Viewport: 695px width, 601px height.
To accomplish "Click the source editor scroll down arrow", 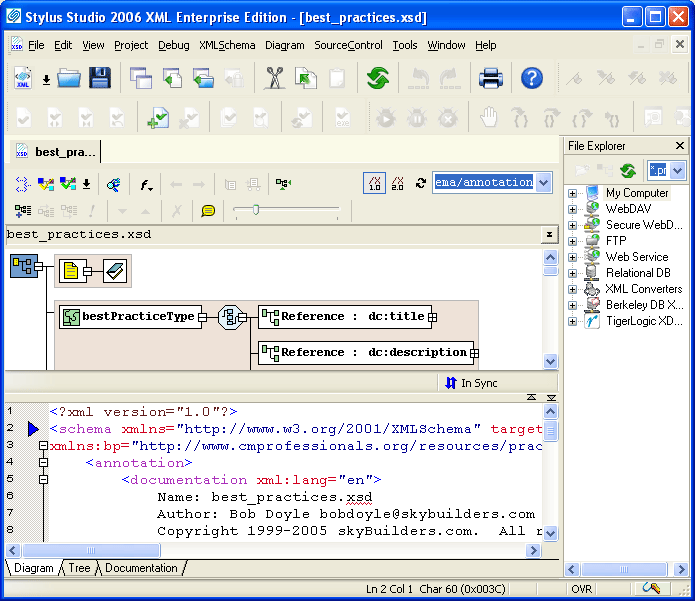I will click(550, 533).
